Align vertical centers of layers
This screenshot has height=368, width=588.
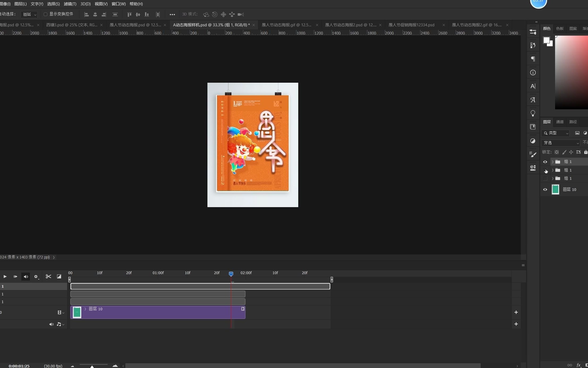pyautogui.click(x=138, y=14)
